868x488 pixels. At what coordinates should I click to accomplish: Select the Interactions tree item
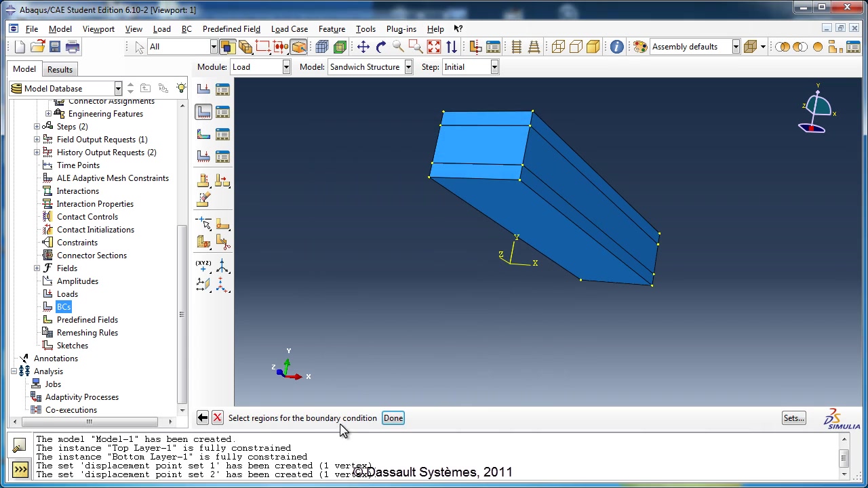[x=78, y=191]
